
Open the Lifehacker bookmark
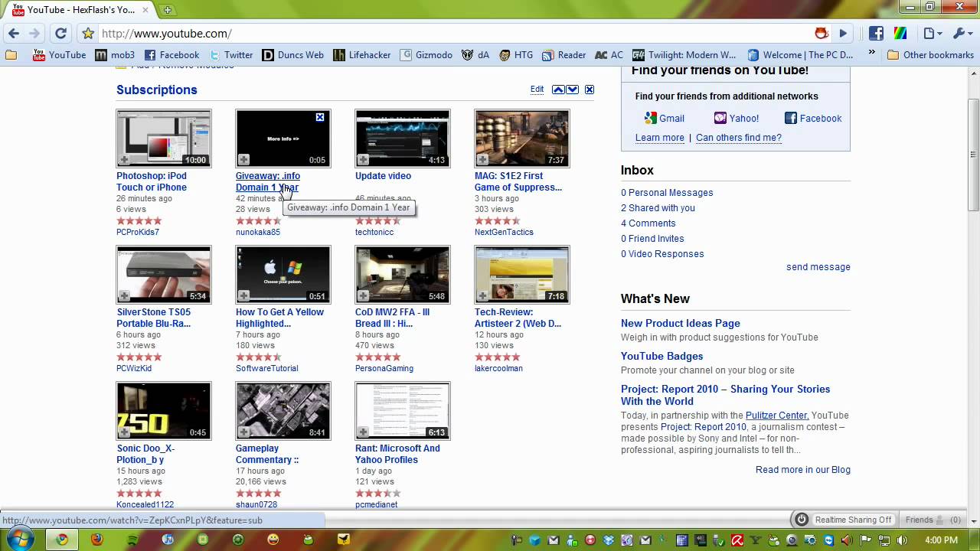(x=362, y=55)
